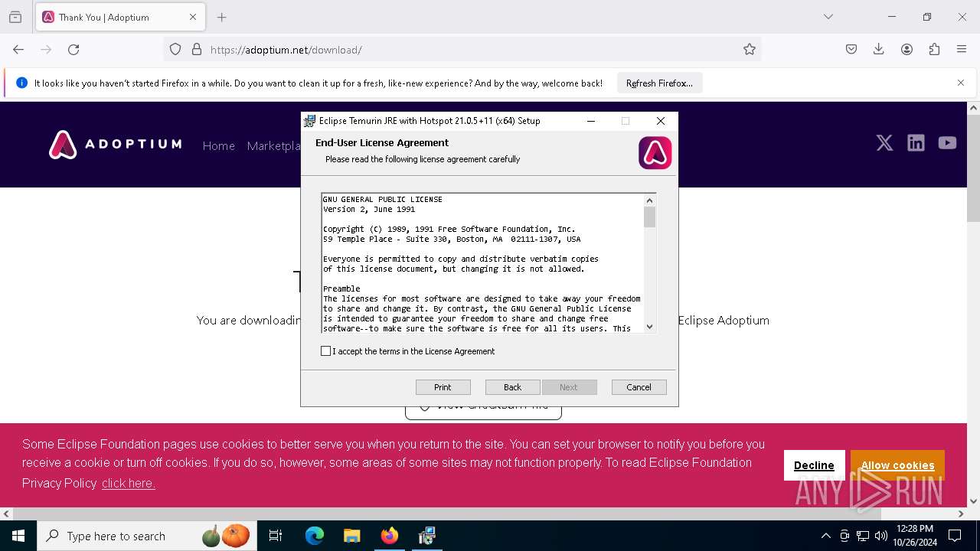
Task: Click the Adoptium site logo
Action: pos(116,145)
